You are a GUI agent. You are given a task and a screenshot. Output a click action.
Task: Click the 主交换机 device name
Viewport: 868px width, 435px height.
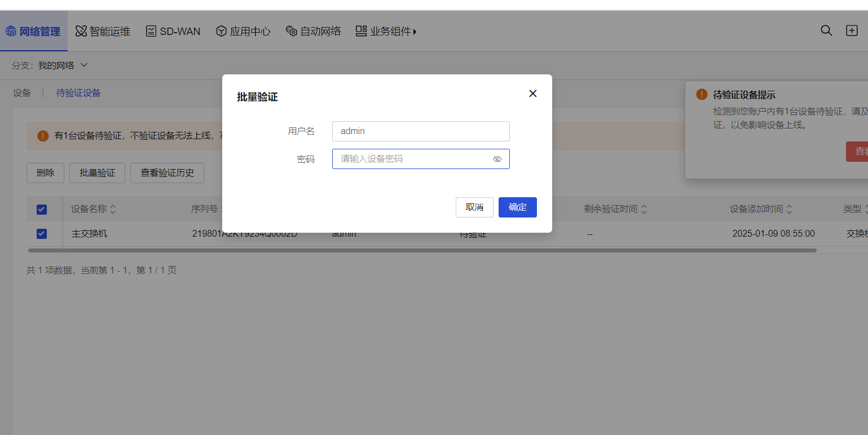pos(89,233)
